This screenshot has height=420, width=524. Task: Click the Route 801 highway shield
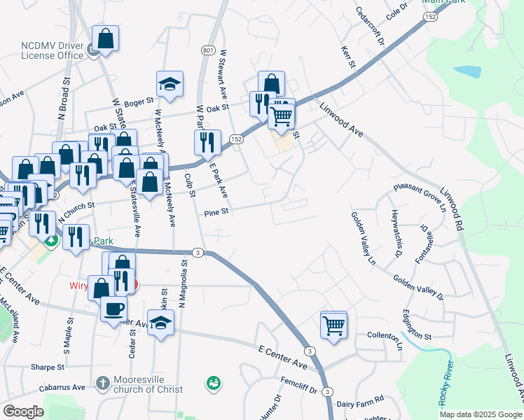(x=207, y=50)
